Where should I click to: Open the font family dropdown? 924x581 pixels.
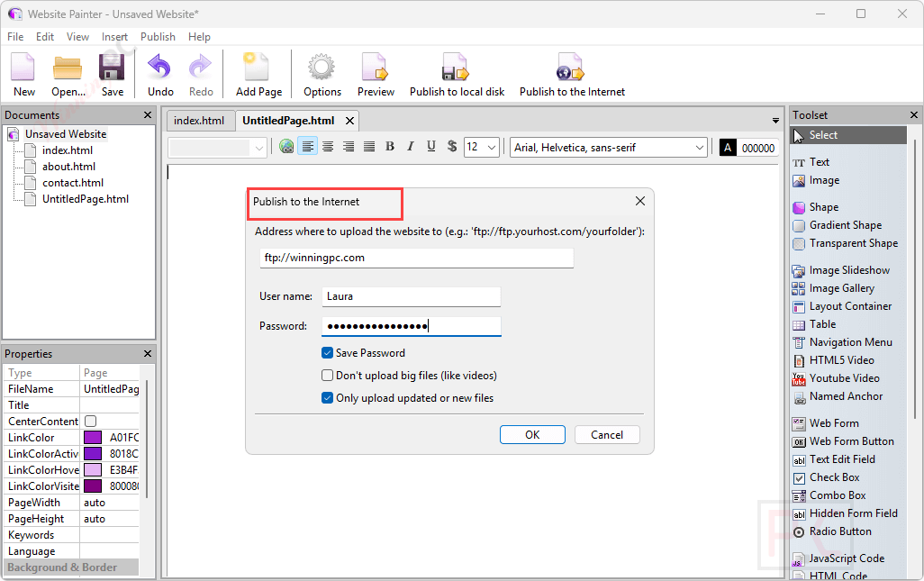coord(699,148)
